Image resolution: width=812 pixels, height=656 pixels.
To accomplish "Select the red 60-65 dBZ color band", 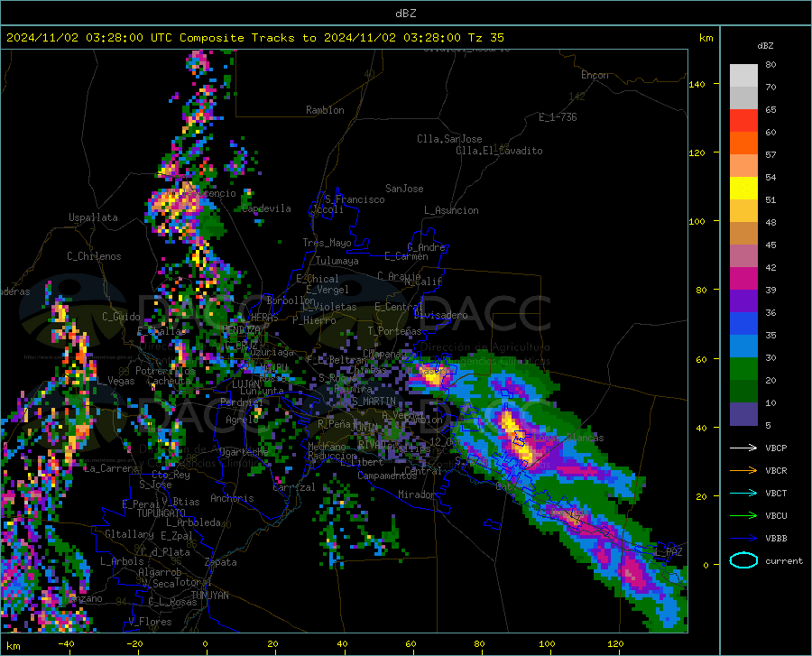I will 743,121.
